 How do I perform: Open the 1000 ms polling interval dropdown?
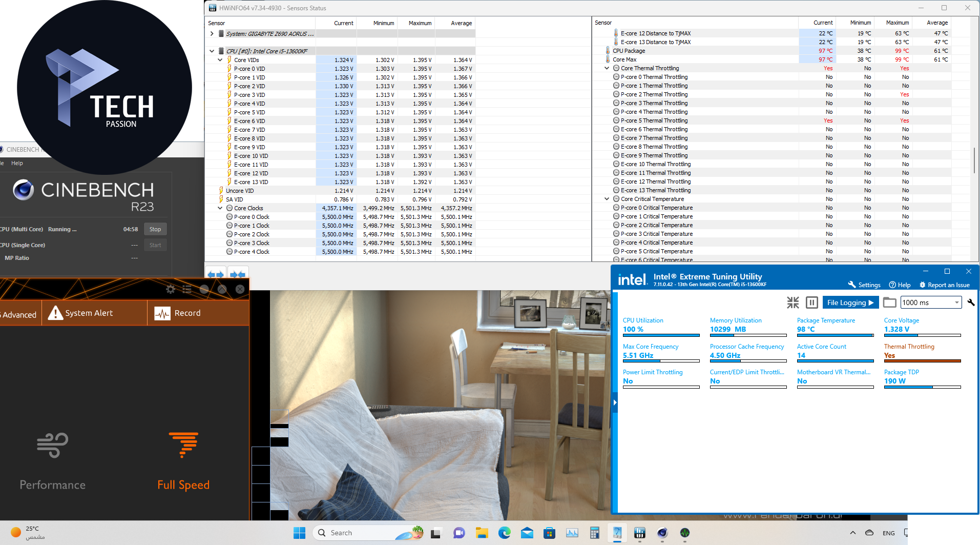tap(931, 302)
